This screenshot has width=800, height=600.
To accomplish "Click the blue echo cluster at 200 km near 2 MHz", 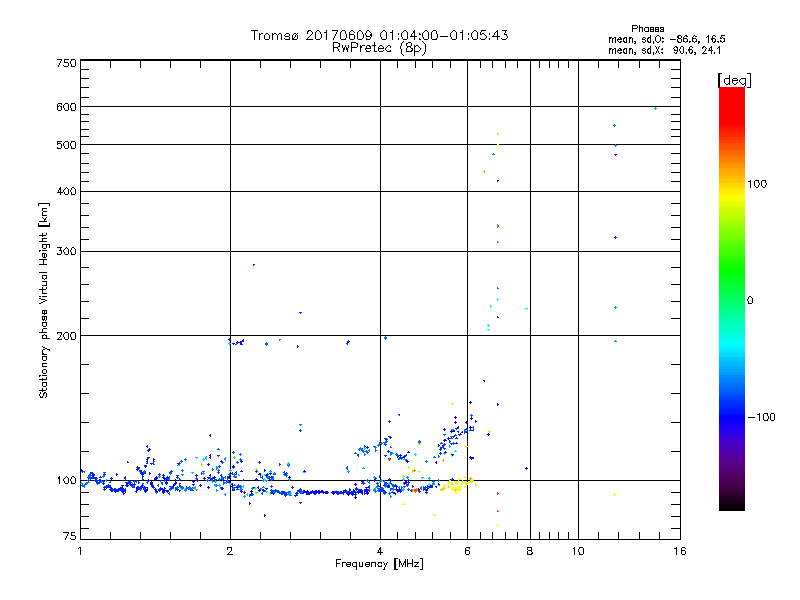I will pyautogui.click(x=236, y=341).
